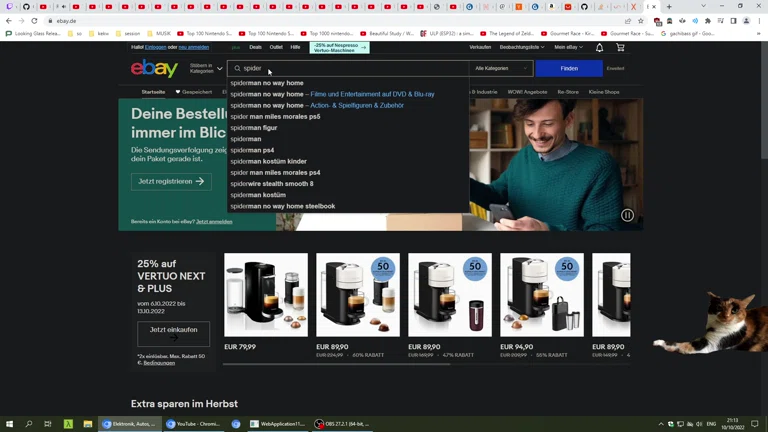
Task: Open the Startseite tab
Action: tap(153, 92)
